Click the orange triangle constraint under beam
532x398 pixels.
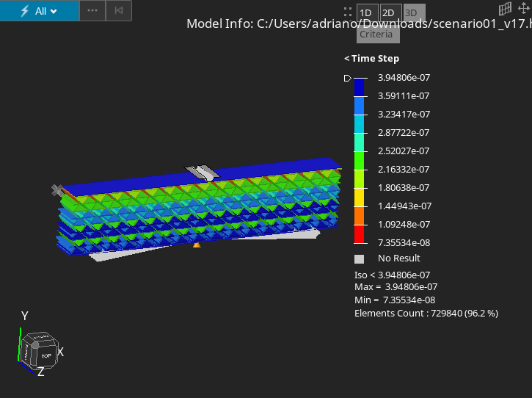click(197, 245)
